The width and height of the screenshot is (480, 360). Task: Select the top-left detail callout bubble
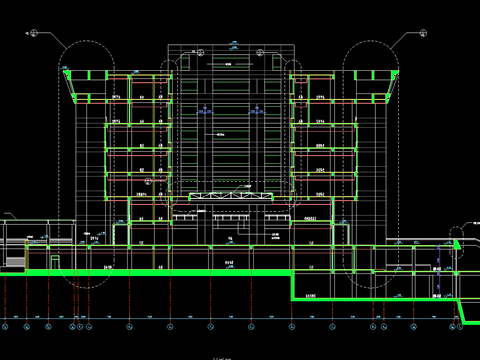pyautogui.click(x=34, y=33)
